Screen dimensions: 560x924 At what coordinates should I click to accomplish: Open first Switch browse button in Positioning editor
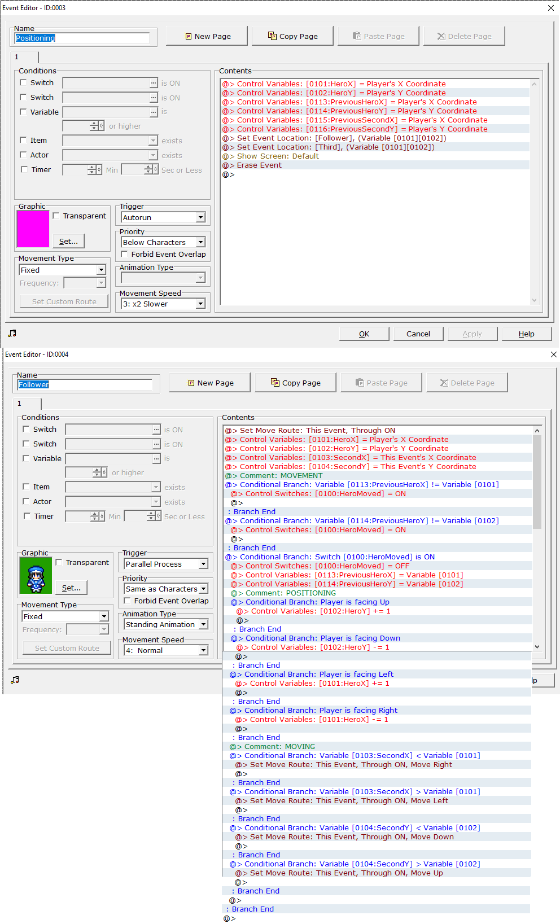coord(154,83)
